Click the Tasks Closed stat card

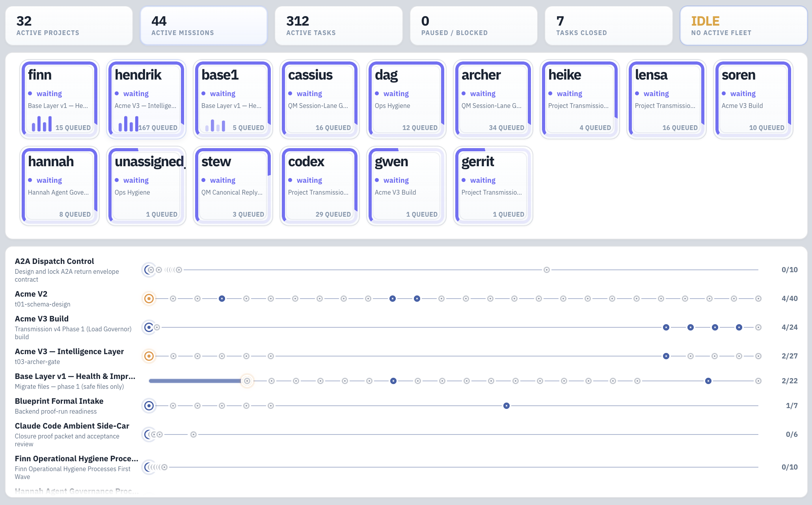click(609, 26)
